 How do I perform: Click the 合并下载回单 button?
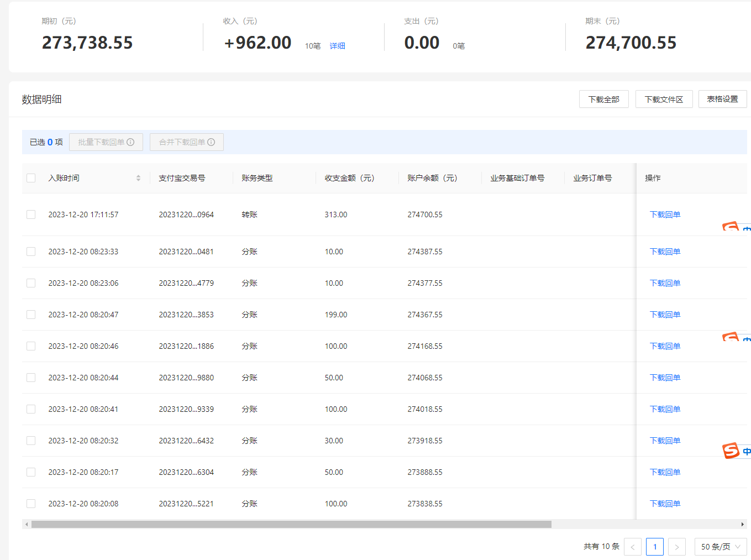[187, 142]
